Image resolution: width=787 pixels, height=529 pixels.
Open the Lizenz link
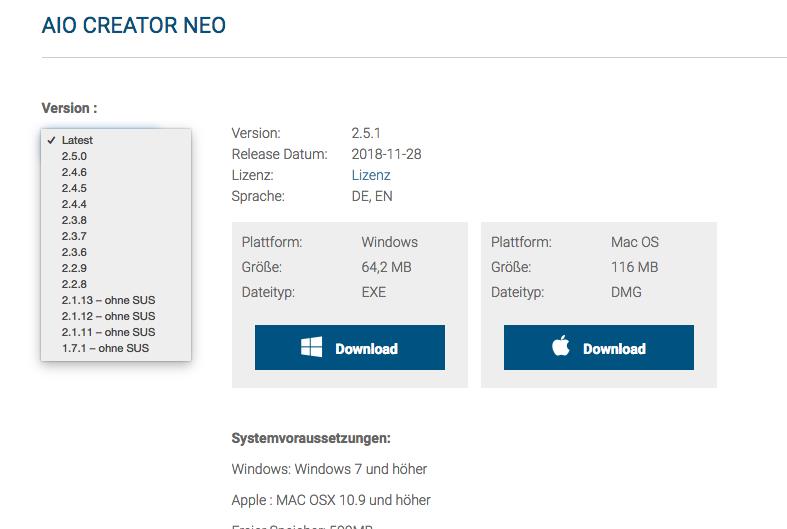coord(371,175)
